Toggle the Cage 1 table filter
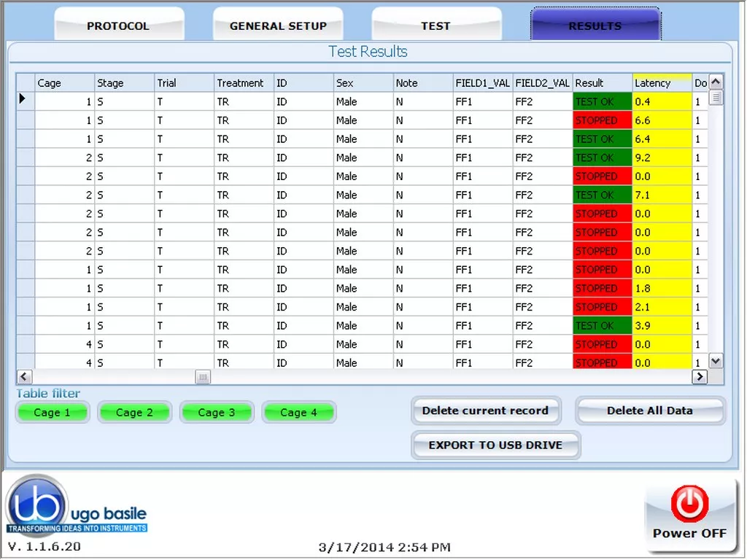Viewport: 747px width, 560px height. 52,412
